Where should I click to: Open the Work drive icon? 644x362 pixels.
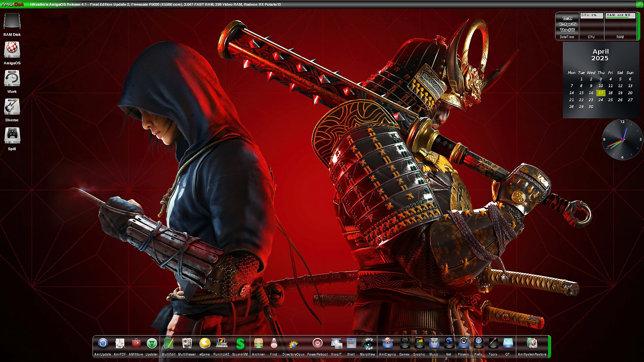coord(12,79)
